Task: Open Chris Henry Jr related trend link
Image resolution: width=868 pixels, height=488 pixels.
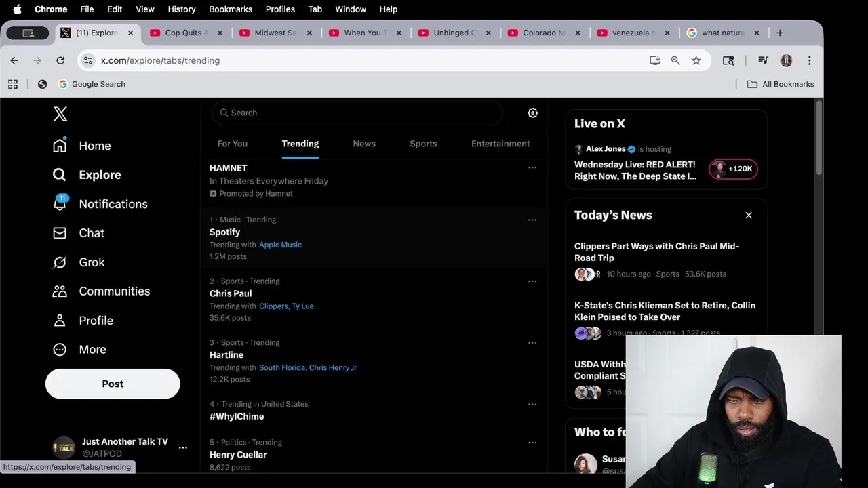Action: [332, 367]
